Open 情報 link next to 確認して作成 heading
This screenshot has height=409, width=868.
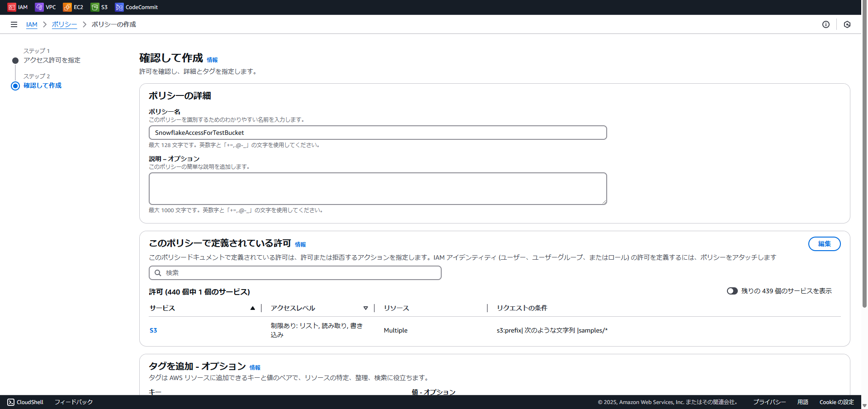click(212, 60)
